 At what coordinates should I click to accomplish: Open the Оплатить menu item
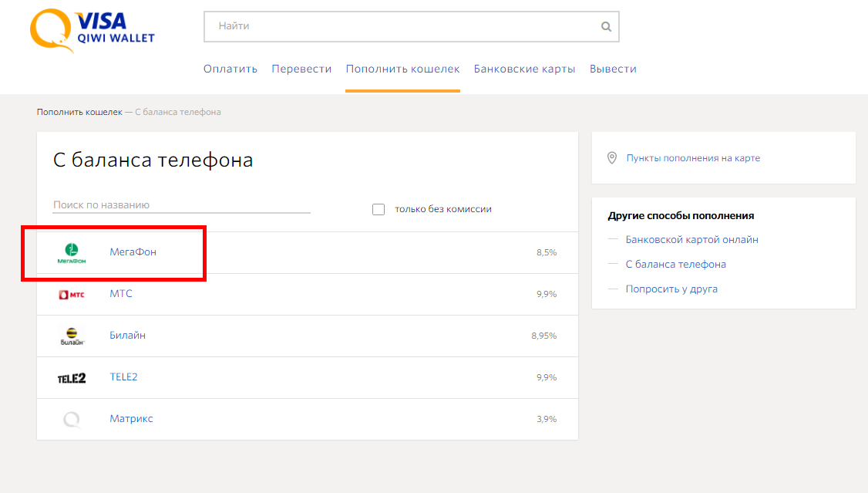click(x=230, y=69)
